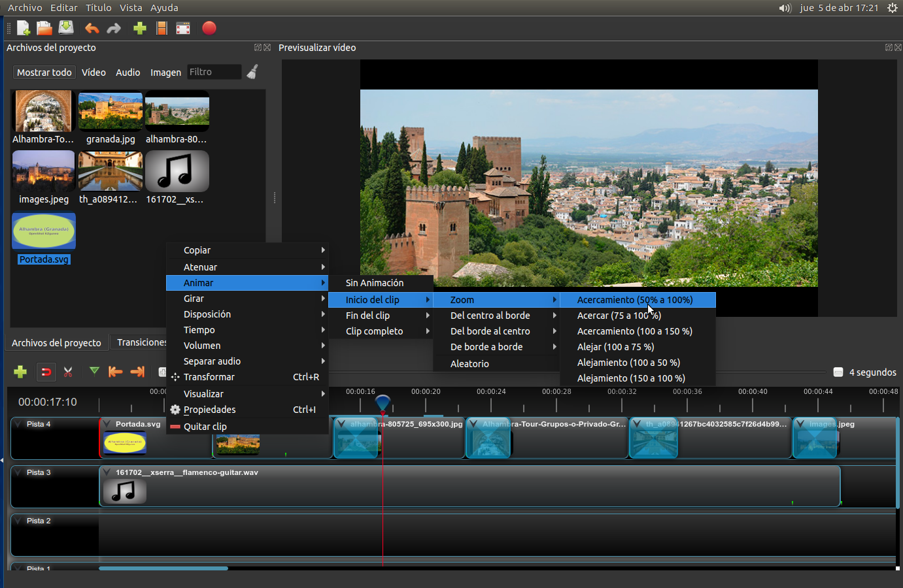Add a marker with green triangle icon

click(94, 371)
